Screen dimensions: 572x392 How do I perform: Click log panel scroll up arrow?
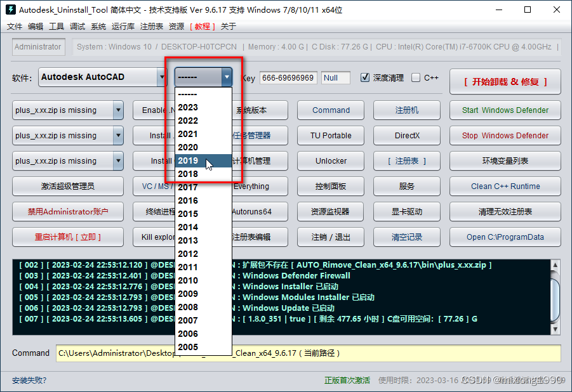tap(555, 265)
